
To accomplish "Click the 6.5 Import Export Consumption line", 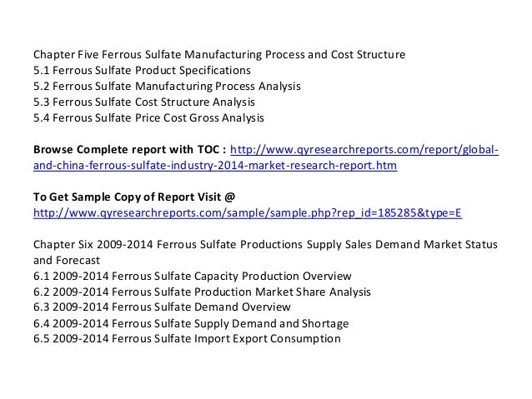I will [x=187, y=339].
